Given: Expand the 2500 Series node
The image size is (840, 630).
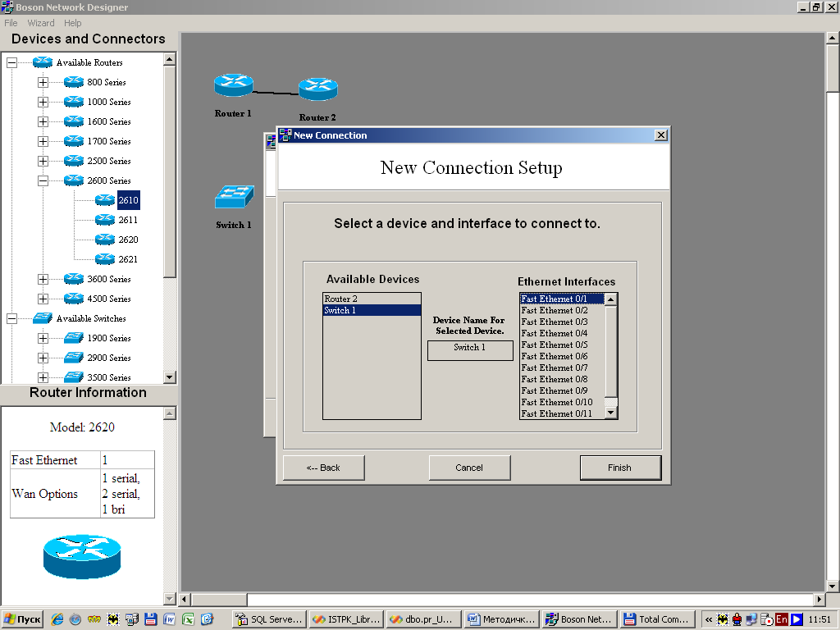Looking at the screenshot, I should (43, 162).
